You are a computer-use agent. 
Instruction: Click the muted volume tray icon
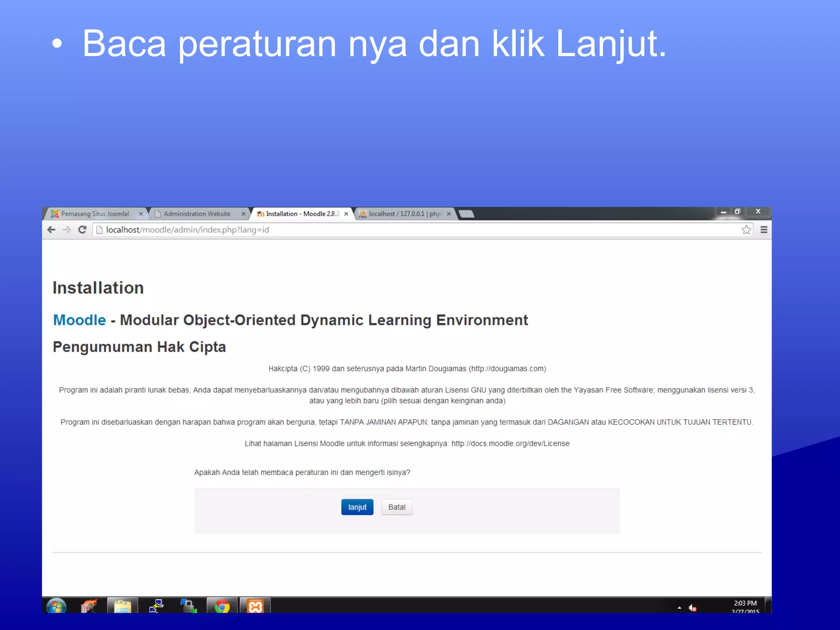(x=693, y=608)
